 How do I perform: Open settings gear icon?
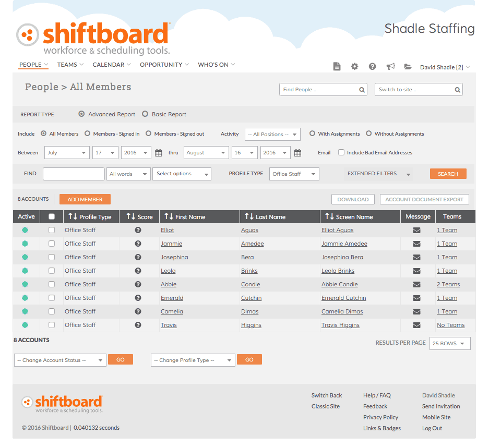[x=354, y=66]
